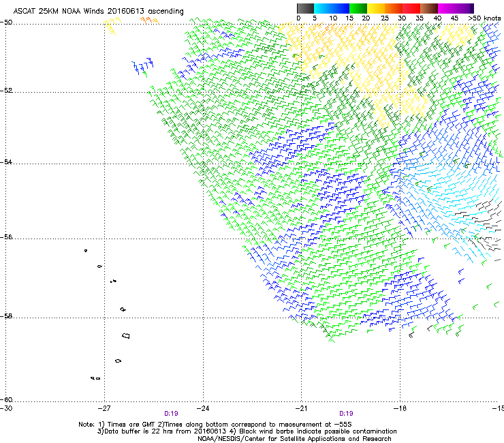Select the green 15-20 knots color segment
This screenshot has width=504, height=443.
tap(358, 8)
